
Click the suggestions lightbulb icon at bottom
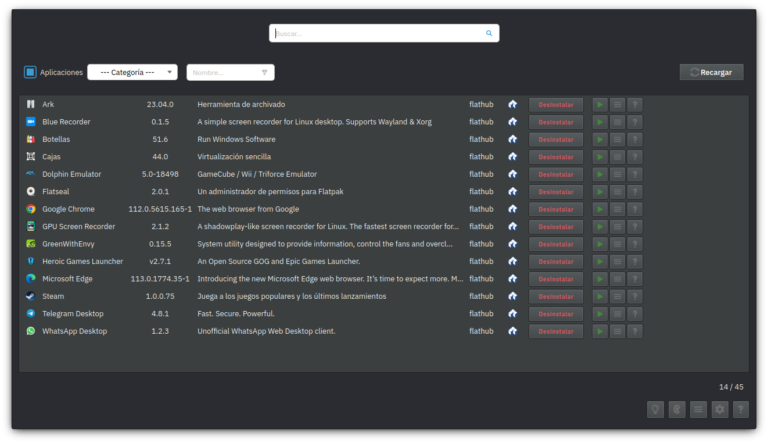tap(656, 409)
